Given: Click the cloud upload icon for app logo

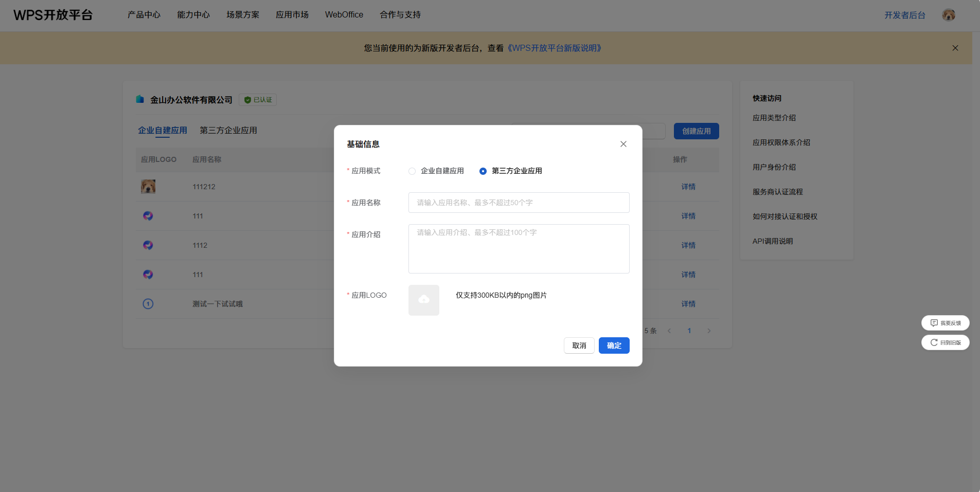Looking at the screenshot, I should coord(423,300).
